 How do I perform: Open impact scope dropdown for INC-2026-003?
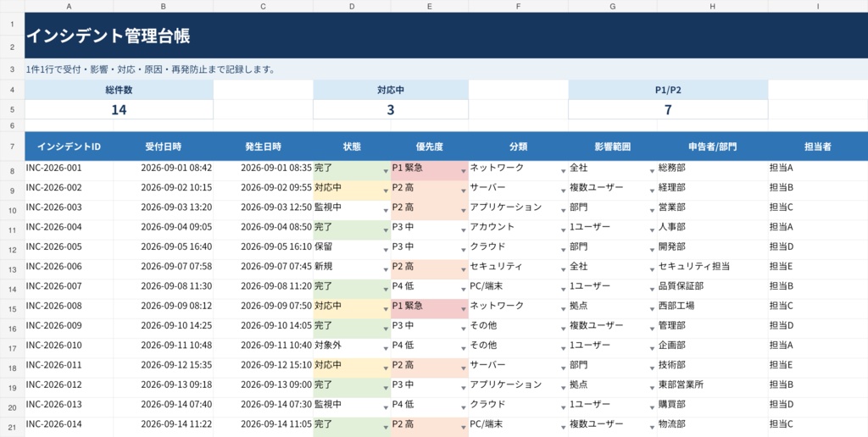pos(652,211)
